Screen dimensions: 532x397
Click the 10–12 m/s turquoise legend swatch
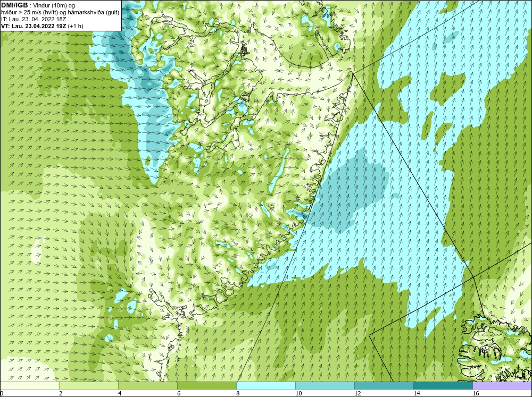coord(325,385)
